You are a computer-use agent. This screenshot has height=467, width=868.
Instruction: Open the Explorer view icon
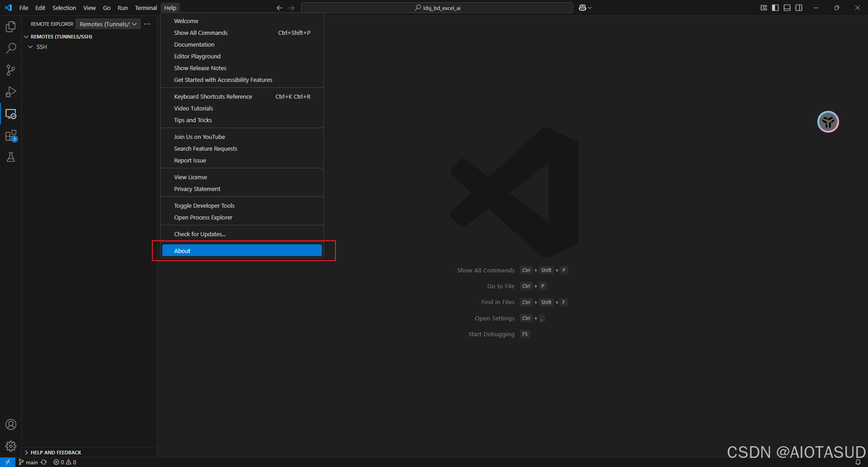tap(11, 27)
